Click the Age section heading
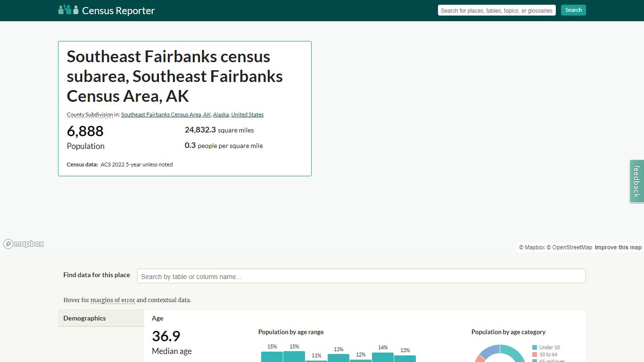 157,318
